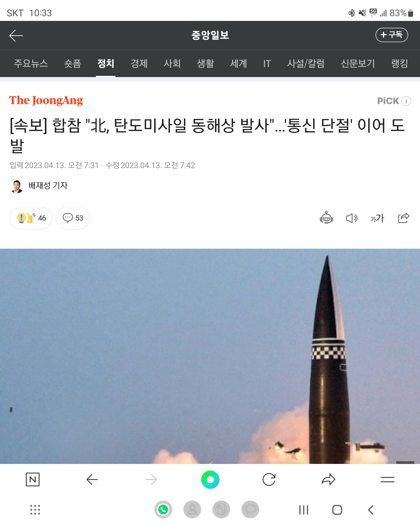This screenshot has height=525, width=420.
Task: Tap the speaker icon to listen to article
Action: [352, 218]
